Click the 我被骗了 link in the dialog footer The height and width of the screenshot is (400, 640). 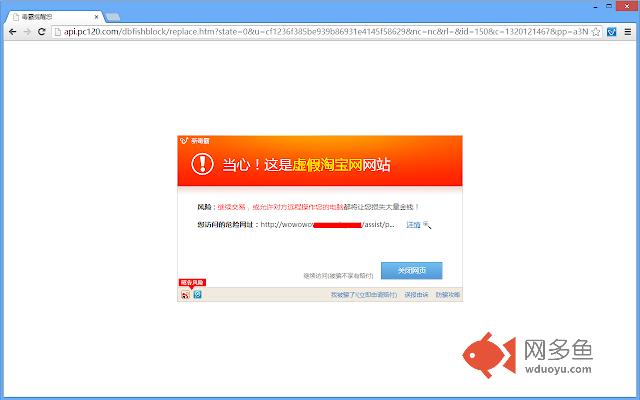tap(364, 295)
